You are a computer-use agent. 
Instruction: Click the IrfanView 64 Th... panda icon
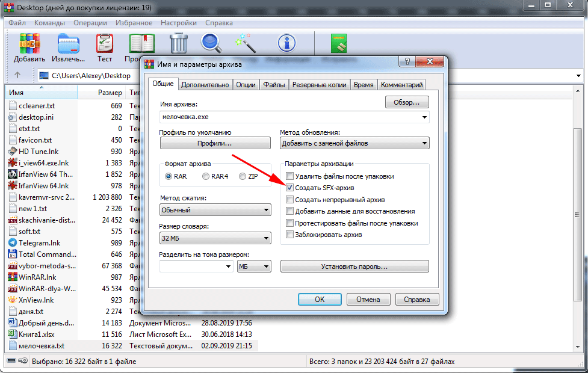pyautogui.click(x=13, y=174)
